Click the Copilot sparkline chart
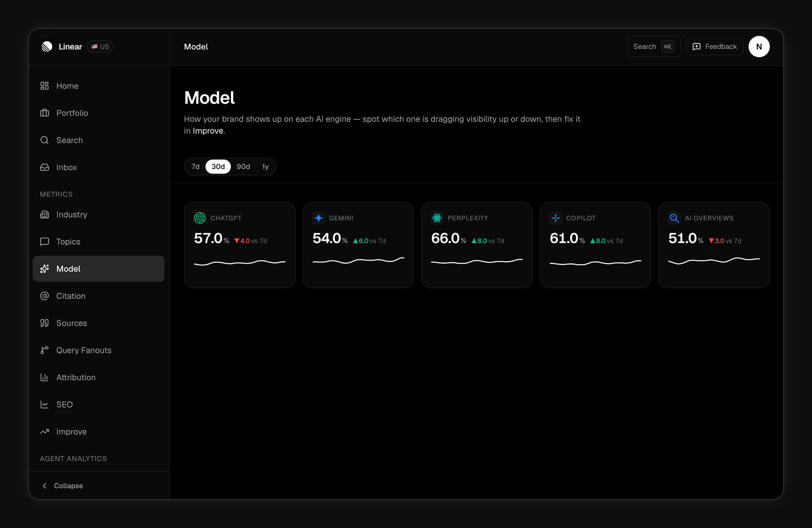The height and width of the screenshot is (528, 812). 595,263
